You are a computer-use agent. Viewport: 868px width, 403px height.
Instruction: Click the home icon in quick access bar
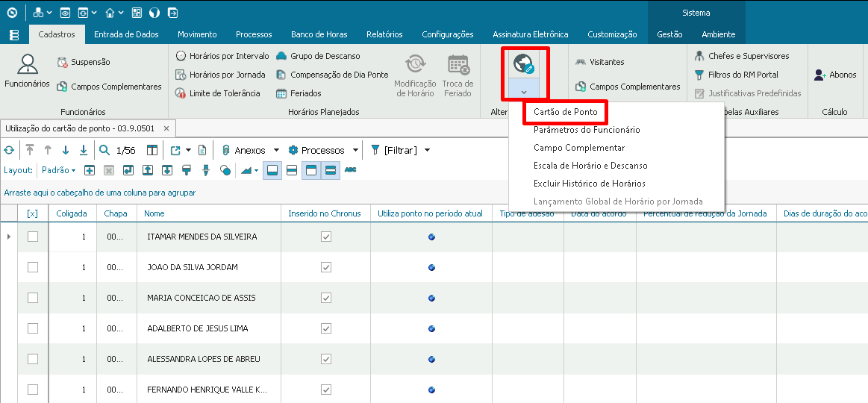pyautogui.click(x=110, y=12)
